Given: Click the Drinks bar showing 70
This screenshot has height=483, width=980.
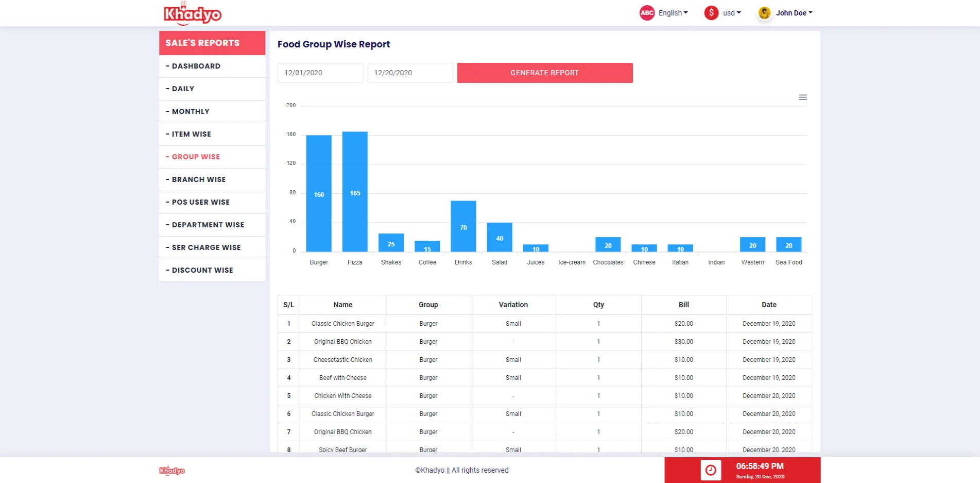Looking at the screenshot, I should [x=463, y=226].
